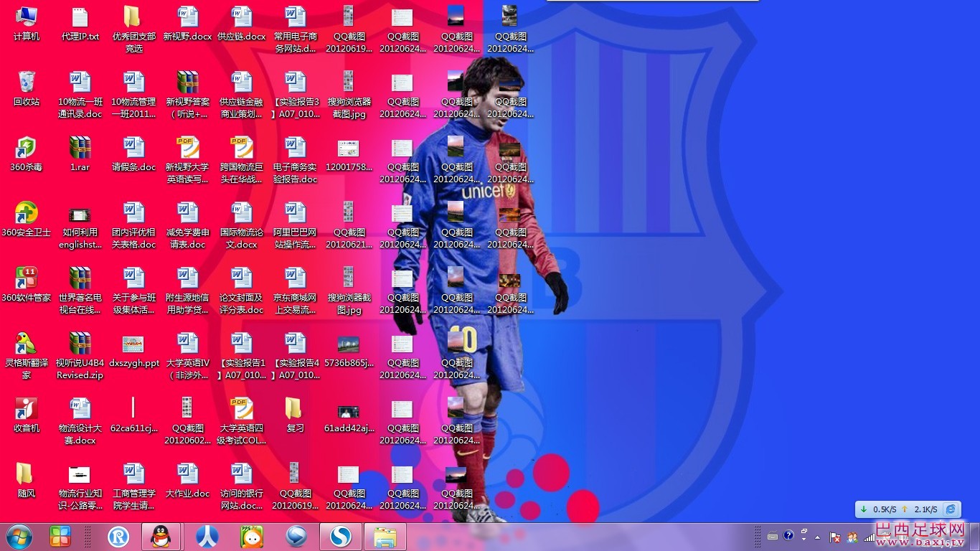980x551 pixels.
Task: Select 国际物流论文.docx file
Action: coord(241,225)
